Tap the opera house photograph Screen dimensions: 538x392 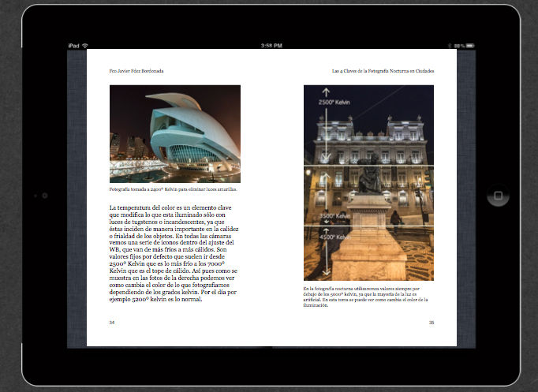(x=175, y=134)
